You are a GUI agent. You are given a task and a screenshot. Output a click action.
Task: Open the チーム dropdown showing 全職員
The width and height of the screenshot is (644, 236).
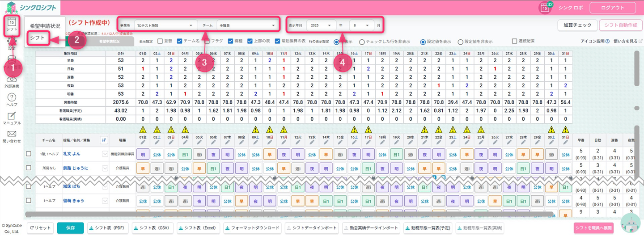point(246,25)
